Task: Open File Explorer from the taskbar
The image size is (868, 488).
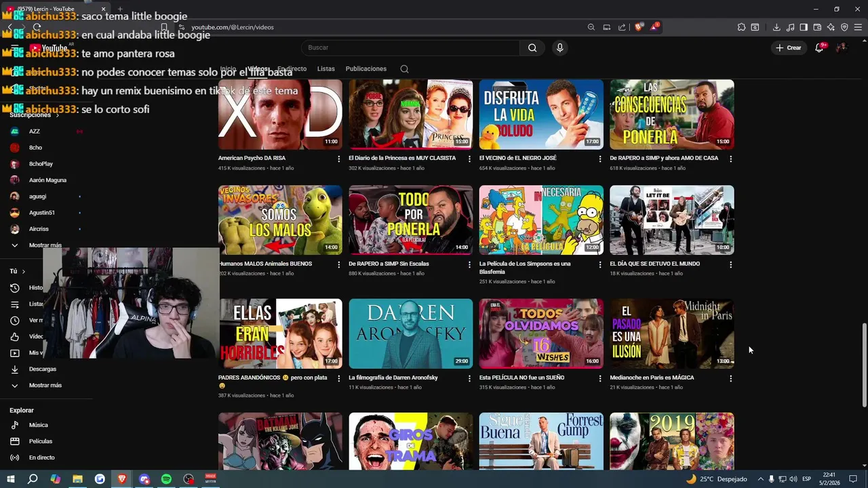Action: (x=77, y=479)
